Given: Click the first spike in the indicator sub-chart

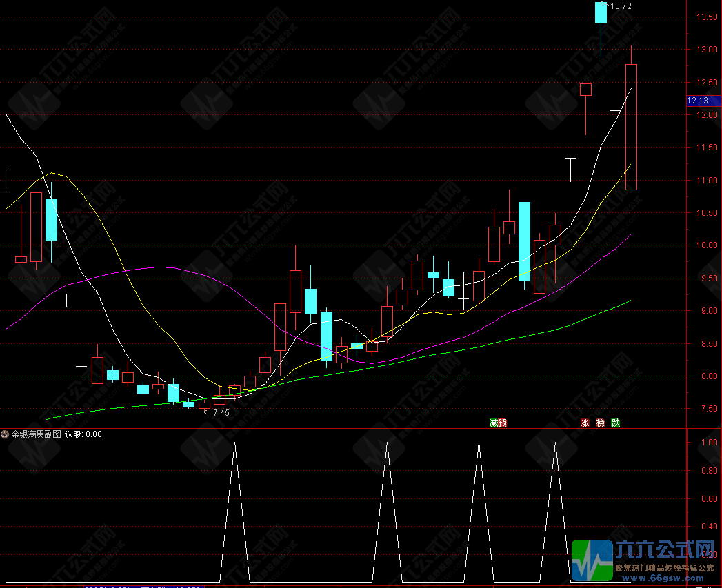Looking at the screenshot, I should tap(235, 444).
